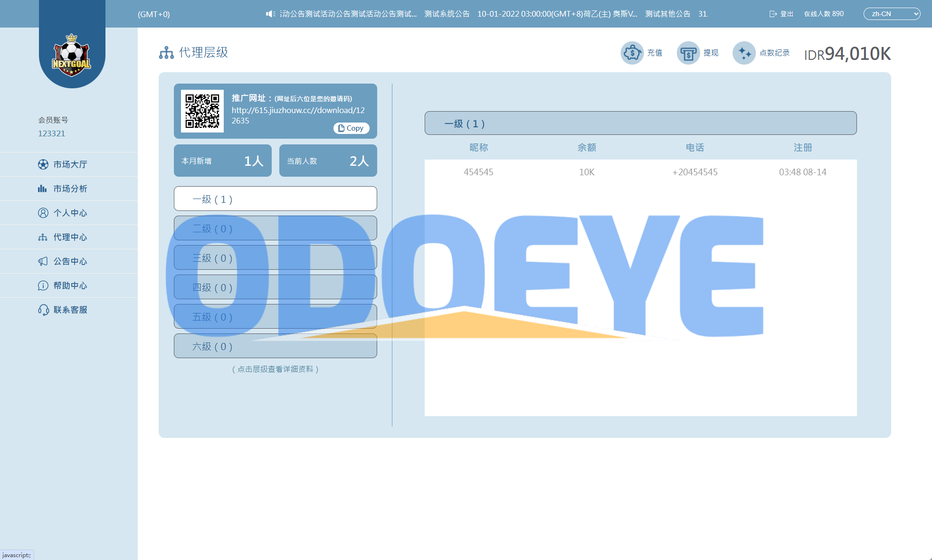
Task: Click the promotion QR code image
Action: [x=202, y=111]
